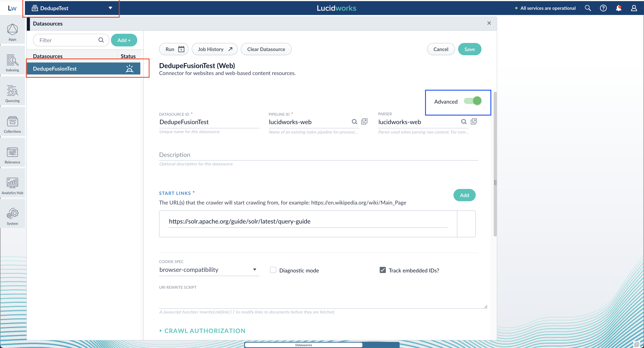
Task: Uncheck Track embedded IDs checkbox
Action: point(383,270)
